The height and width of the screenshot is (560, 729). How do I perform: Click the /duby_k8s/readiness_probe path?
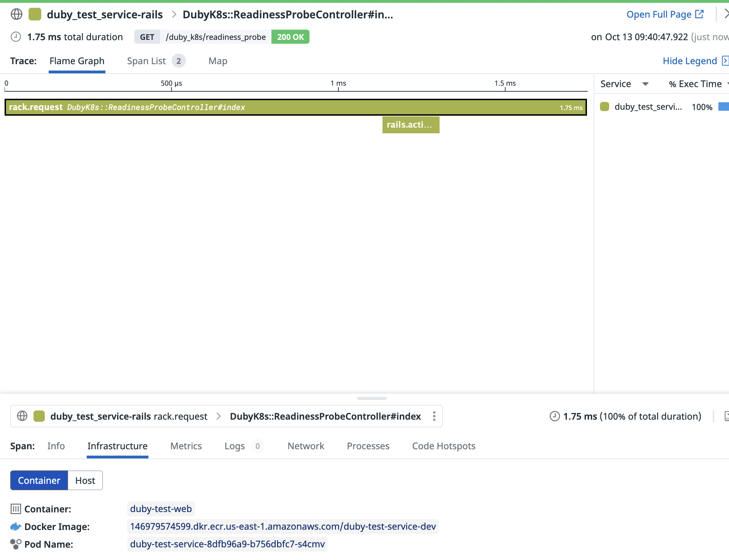coord(216,37)
